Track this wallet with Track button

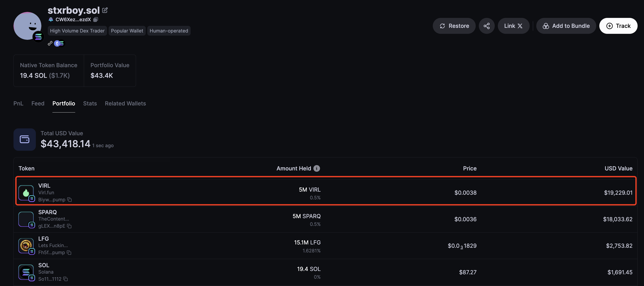pos(618,26)
